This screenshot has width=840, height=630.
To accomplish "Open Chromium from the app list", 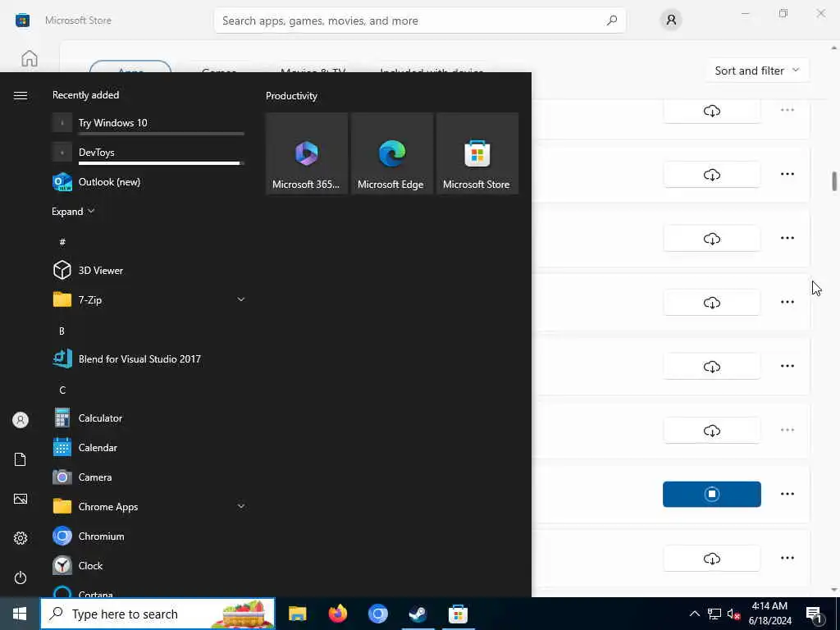I will coord(148,536).
